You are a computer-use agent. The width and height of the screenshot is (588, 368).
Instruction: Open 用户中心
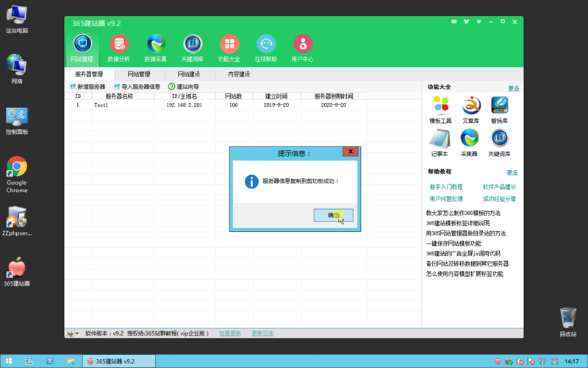[x=303, y=48]
